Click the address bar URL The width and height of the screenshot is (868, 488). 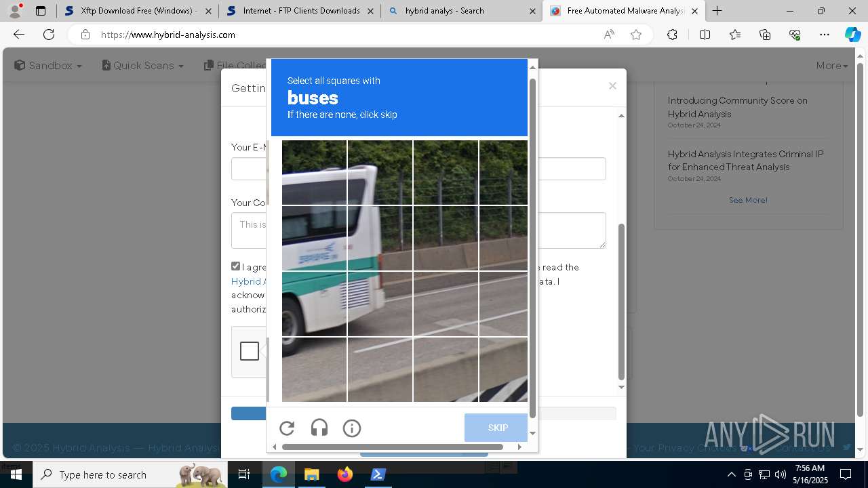(x=168, y=35)
